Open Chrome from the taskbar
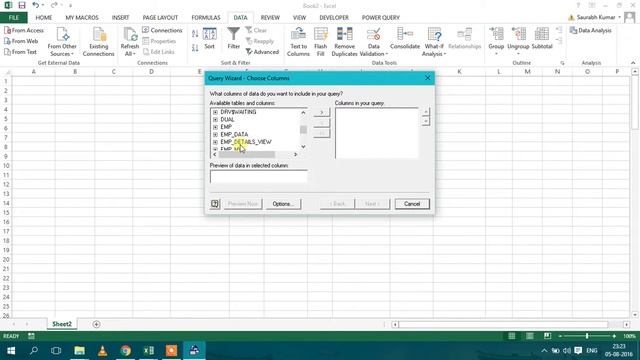The image size is (640, 360). click(x=126, y=351)
